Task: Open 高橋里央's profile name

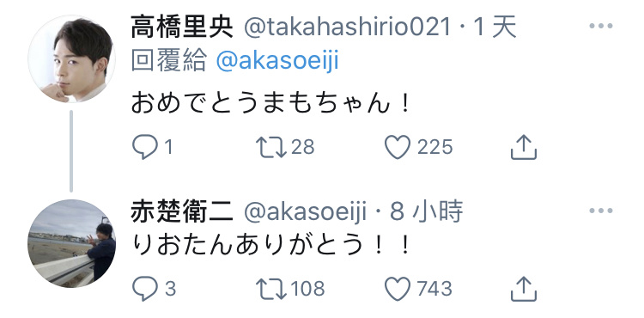Action: pyautogui.click(x=182, y=28)
